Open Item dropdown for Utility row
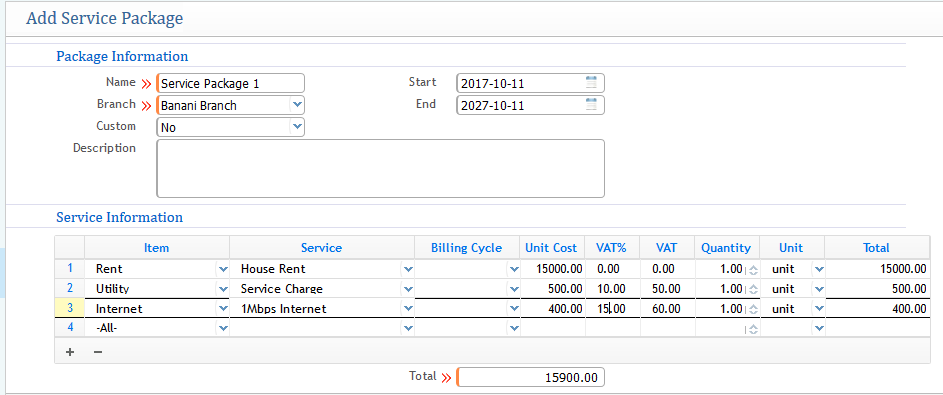 tap(223, 289)
